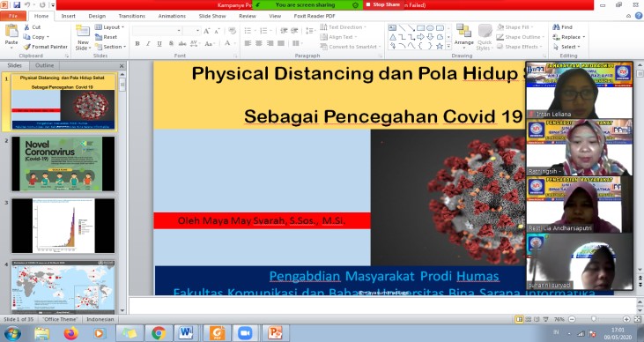Image resolution: width=644 pixels, height=342 pixels.
Task: Open the Transitions ribbon tab
Action: point(132,16)
